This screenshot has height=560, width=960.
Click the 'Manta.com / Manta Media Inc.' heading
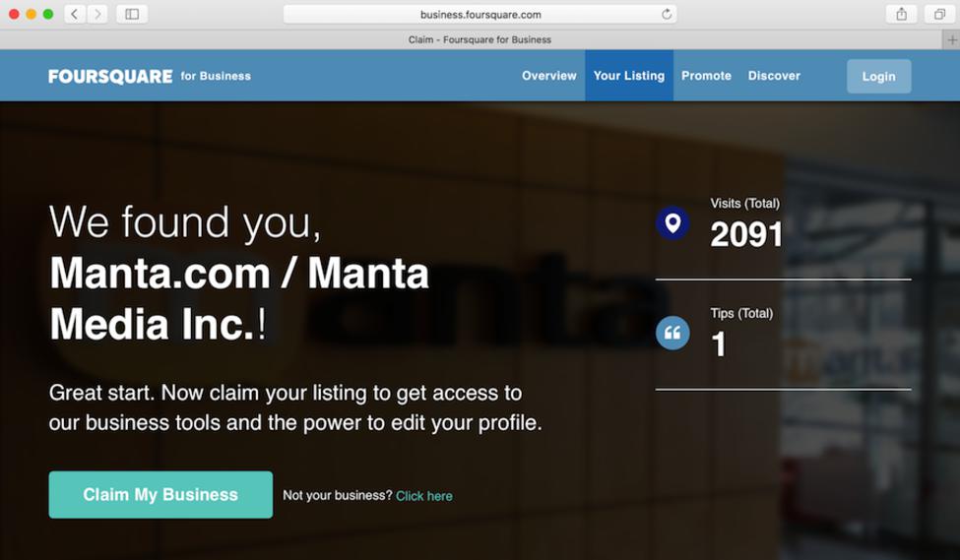(239, 298)
